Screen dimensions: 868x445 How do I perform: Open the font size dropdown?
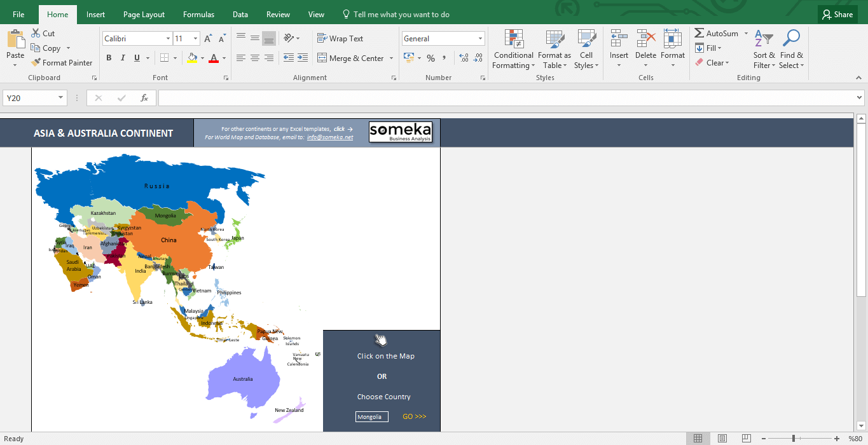(x=194, y=38)
